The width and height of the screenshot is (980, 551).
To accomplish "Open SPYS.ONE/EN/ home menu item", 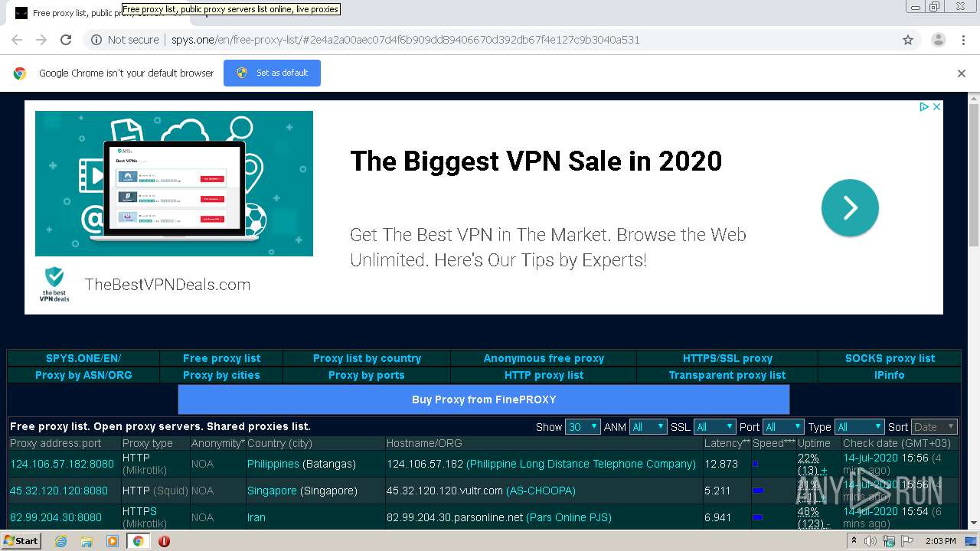I will point(83,358).
